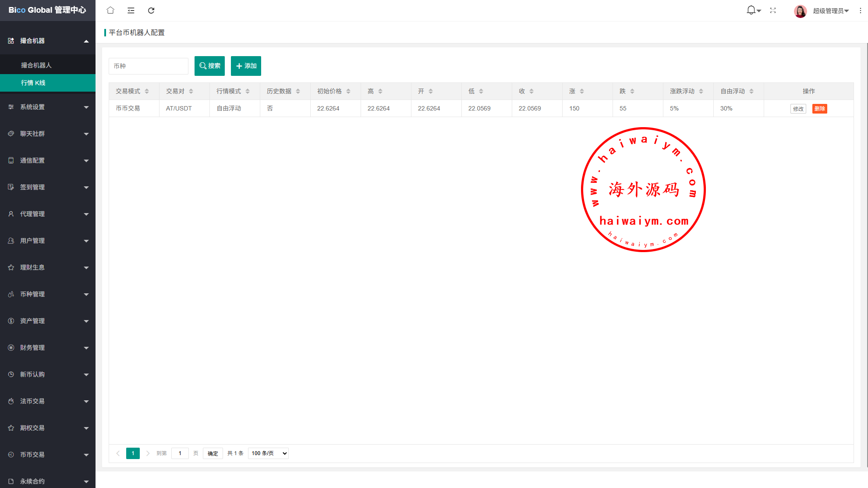The image size is (868, 488).
Task: Click the orange 删除 delete button
Action: pos(819,109)
